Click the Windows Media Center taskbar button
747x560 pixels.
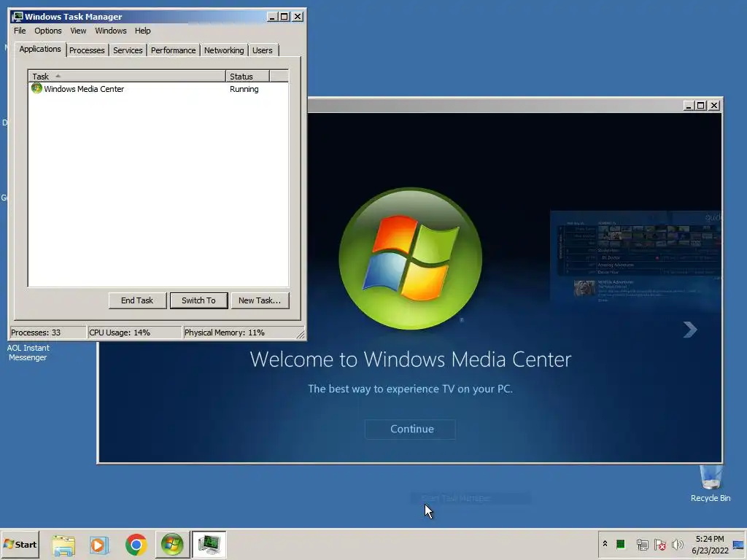pos(172,544)
